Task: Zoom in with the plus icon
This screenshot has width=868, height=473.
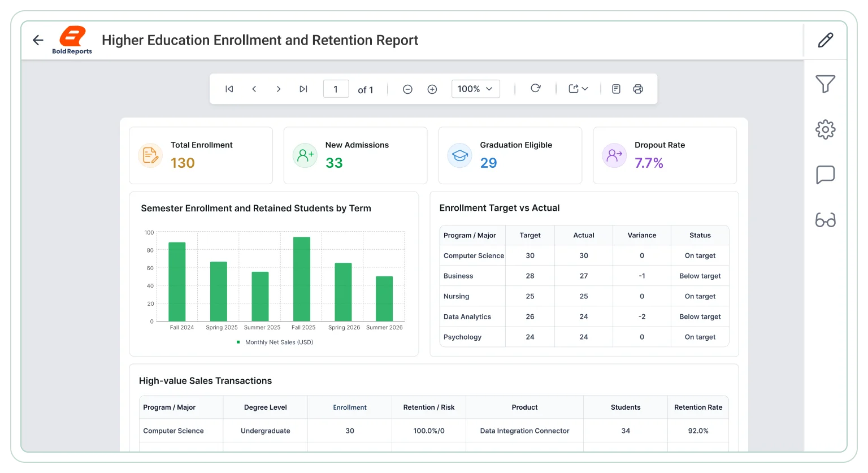Action: (x=432, y=89)
